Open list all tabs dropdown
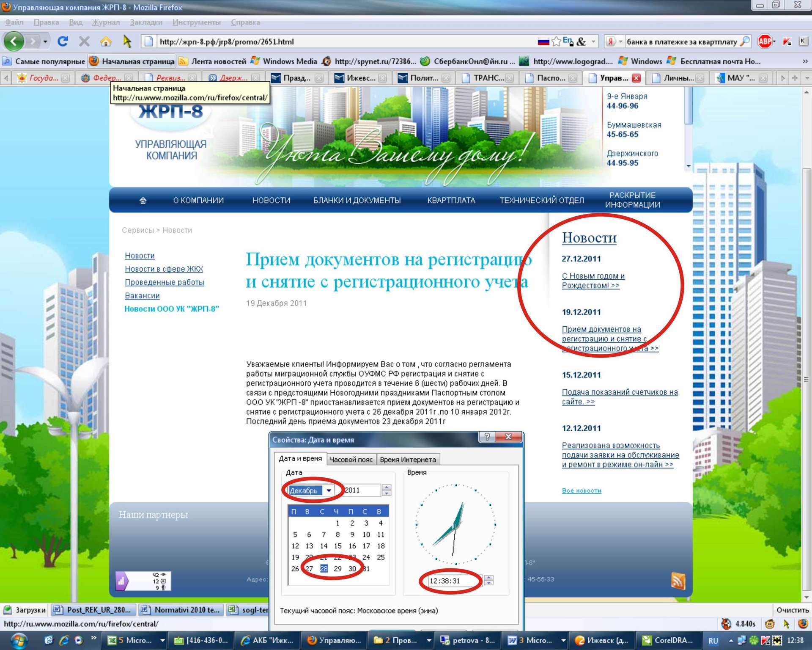The width and height of the screenshot is (812, 650). 807,78
